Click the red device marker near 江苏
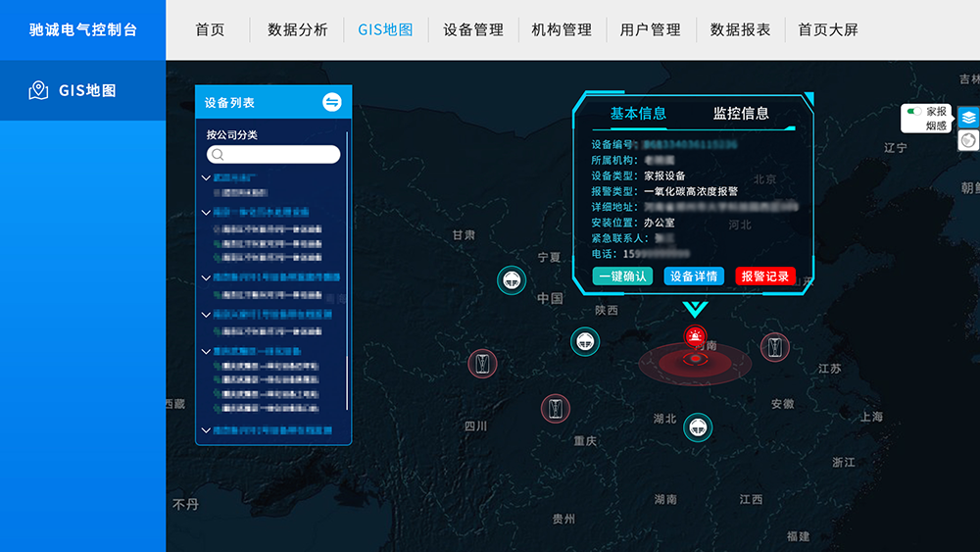 click(775, 346)
